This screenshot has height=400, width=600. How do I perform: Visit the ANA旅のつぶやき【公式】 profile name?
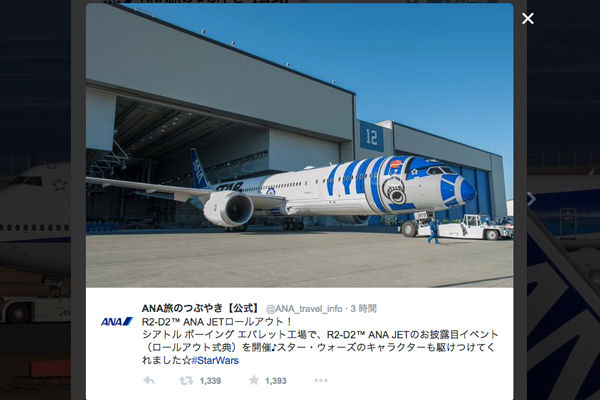[x=201, y=308]
